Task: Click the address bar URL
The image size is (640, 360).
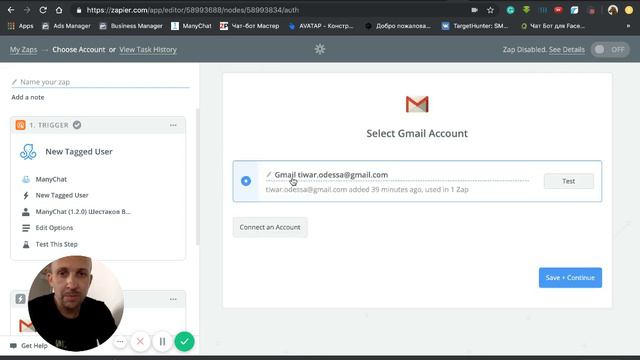Action: (x=193, y=10)
